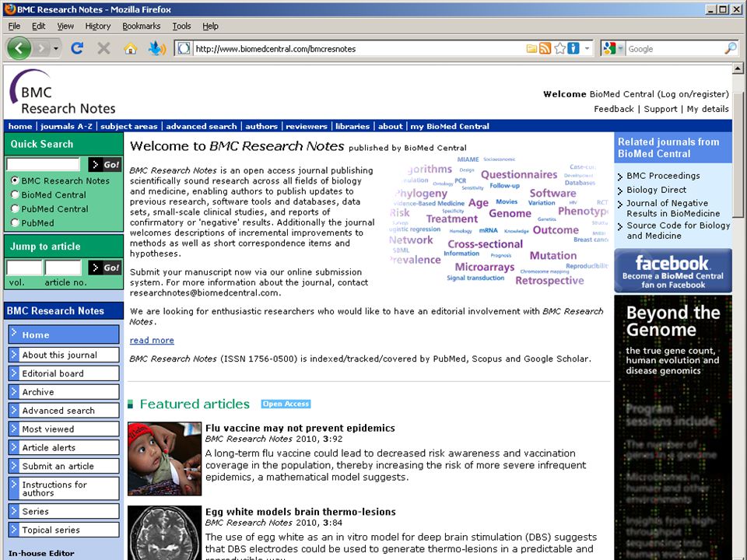Click the flu vaccine article thumbnail

(x=164, y=458)
